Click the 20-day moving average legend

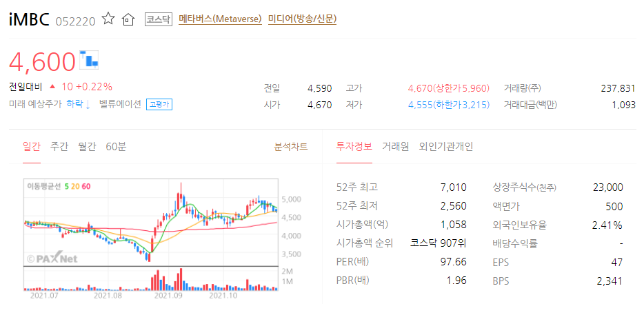(76, 186)
